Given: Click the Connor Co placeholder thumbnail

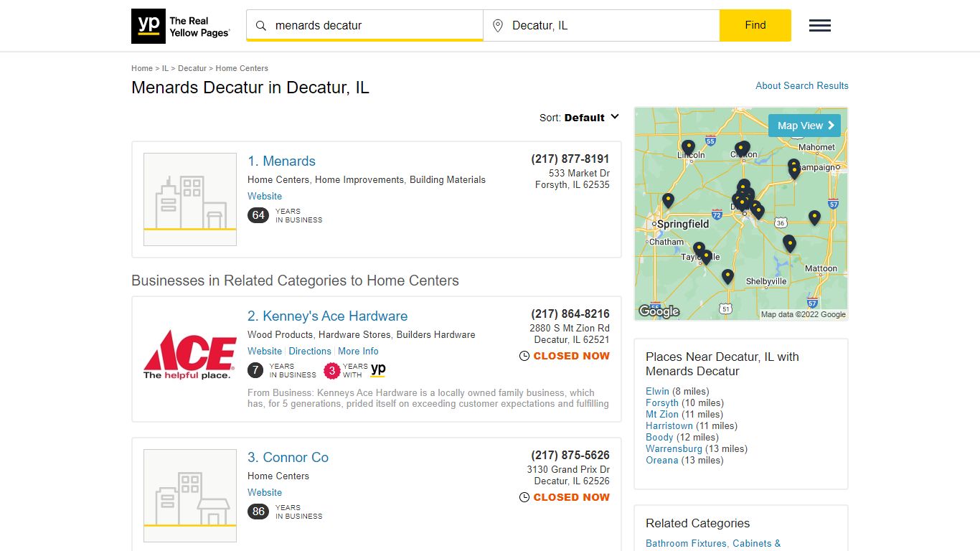Looking at the screenshot, I should pos(190,496).
